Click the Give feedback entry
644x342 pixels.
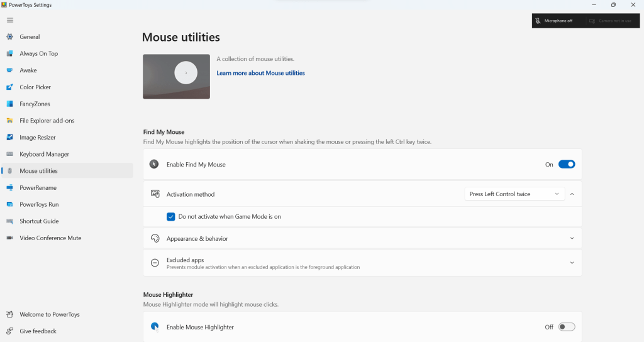click(x=67, y=331)
